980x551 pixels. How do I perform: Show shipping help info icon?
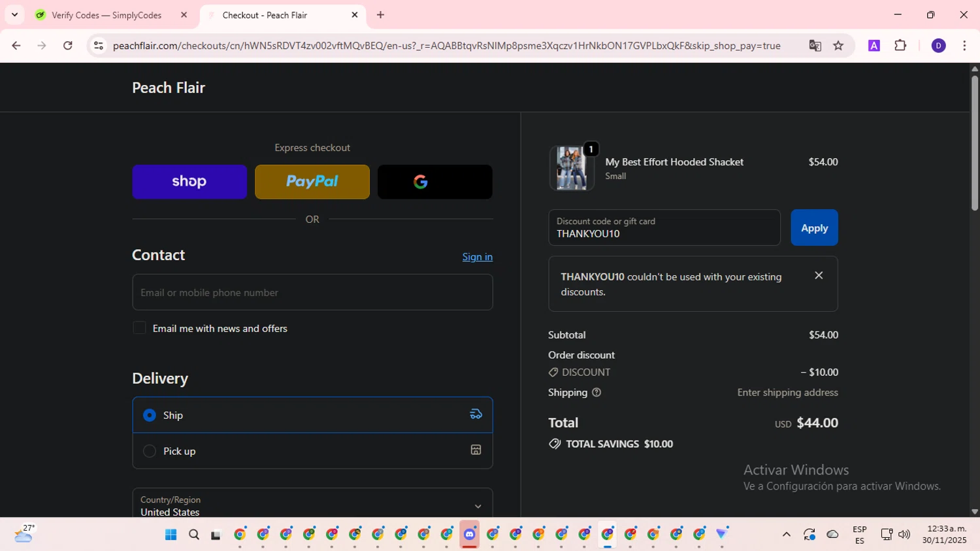596,393
